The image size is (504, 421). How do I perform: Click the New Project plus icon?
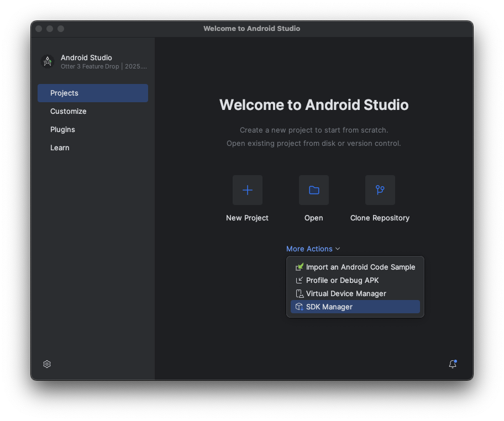click(x=247, y=190)
